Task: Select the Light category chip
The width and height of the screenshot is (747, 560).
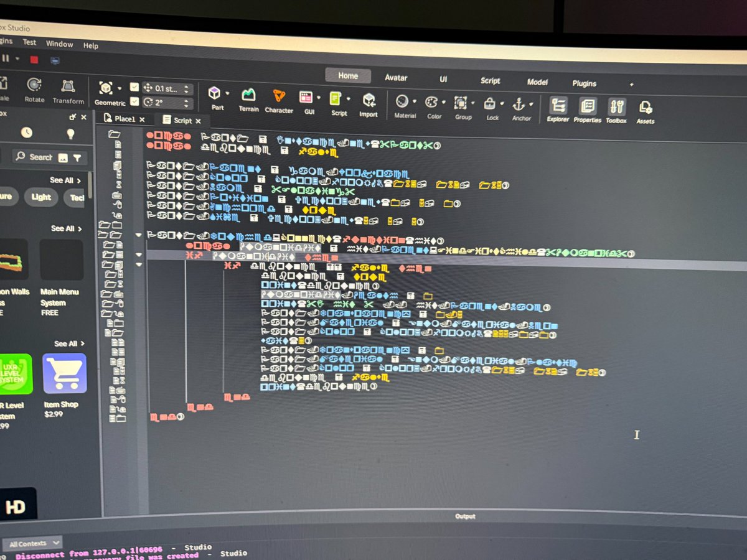Action: (41, 197)
